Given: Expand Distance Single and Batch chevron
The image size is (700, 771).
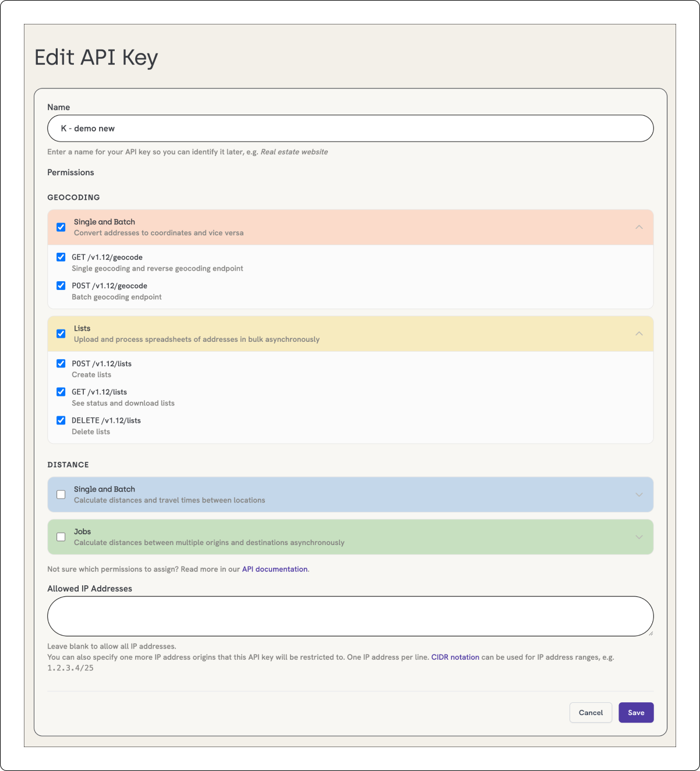Looking at the screenshot, I should 639,494.
